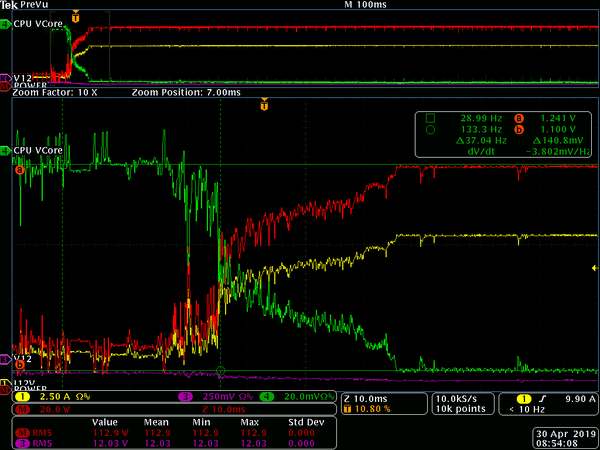Click the Δ37.04 Hz delta readout

[481, 141]
